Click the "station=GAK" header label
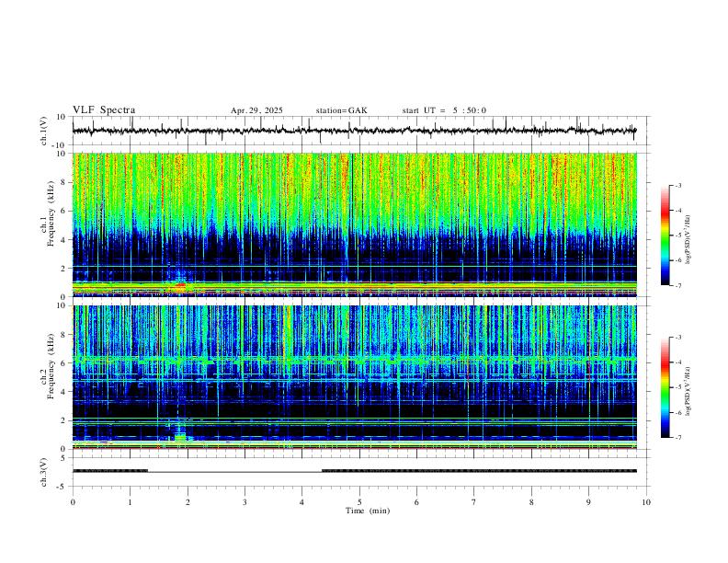 [x=342, y=110]
